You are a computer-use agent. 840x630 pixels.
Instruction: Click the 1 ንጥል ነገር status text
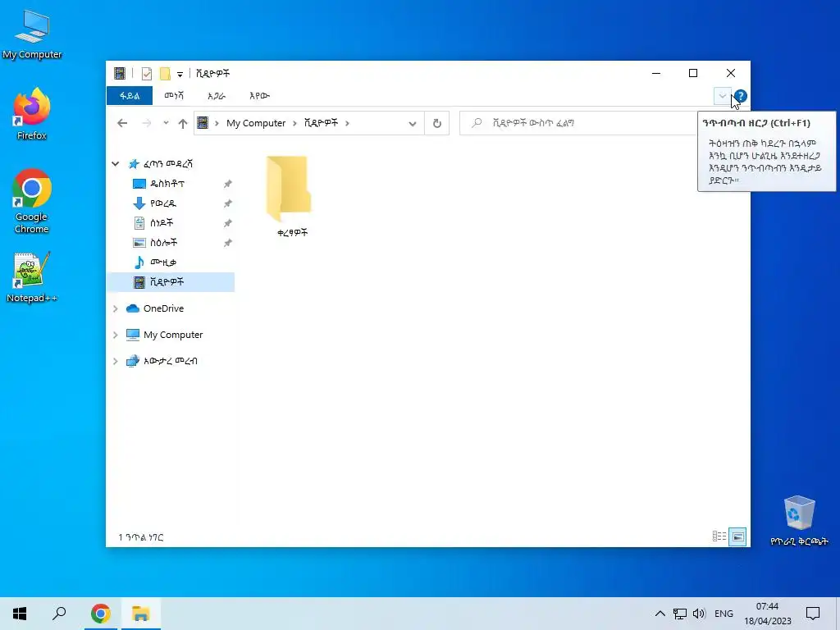point(141,536)
